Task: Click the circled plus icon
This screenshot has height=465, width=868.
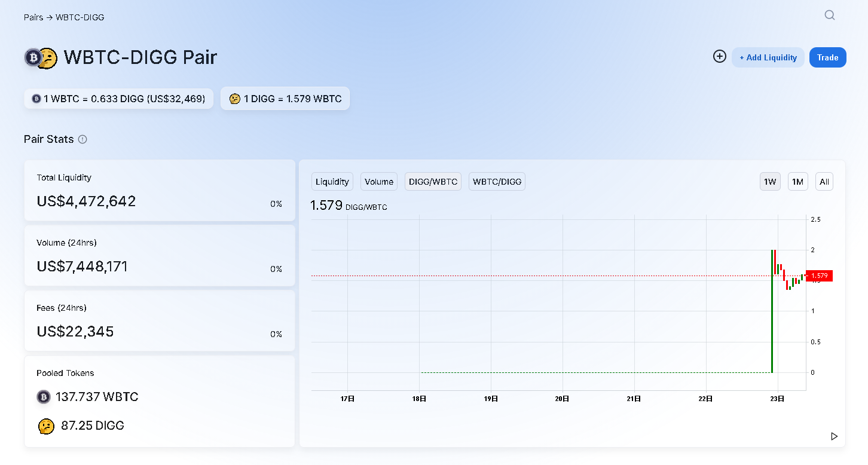Action: click(720, 57)
